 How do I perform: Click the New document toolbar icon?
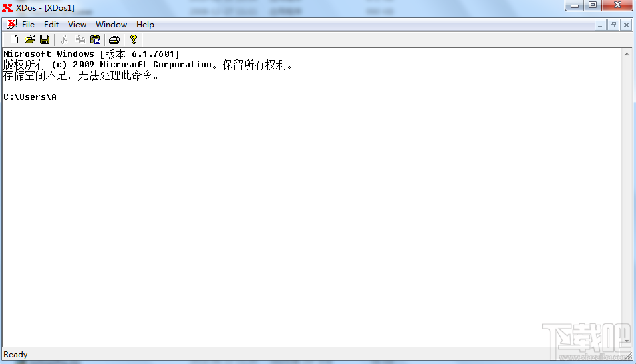pos(14,39)
